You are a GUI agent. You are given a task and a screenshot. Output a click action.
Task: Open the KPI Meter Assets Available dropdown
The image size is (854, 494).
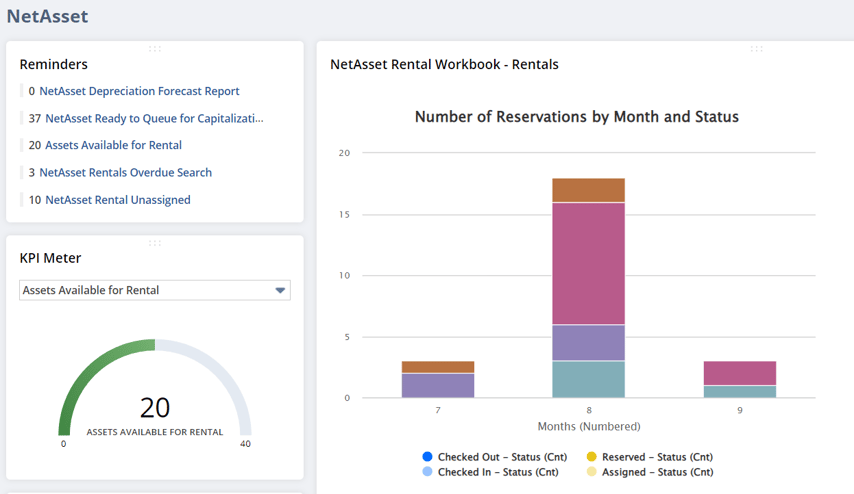tap(155, 290)
